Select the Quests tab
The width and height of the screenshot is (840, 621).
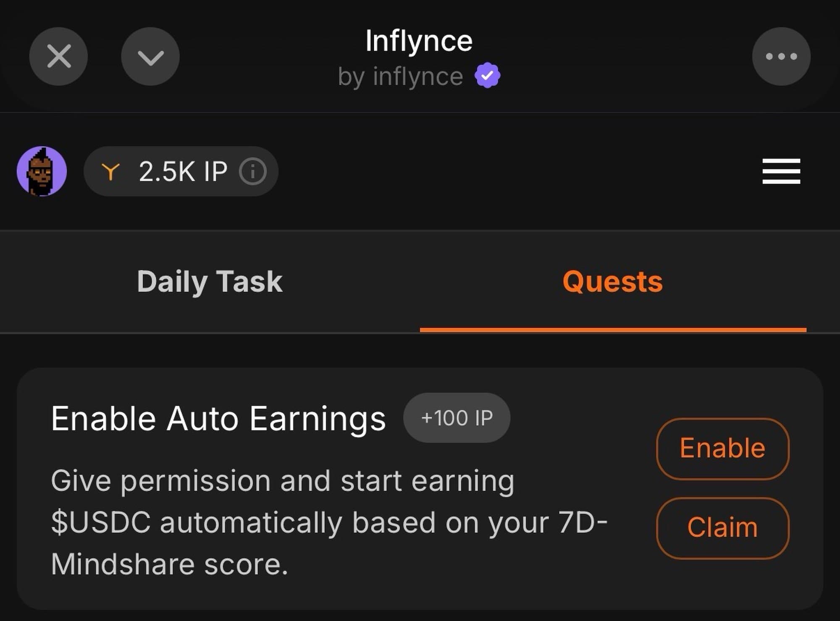612,281
